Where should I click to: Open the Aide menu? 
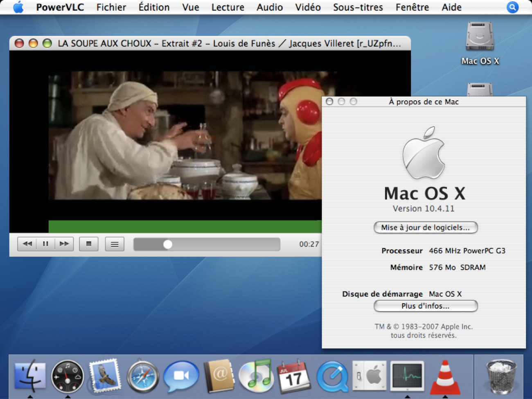451,7
